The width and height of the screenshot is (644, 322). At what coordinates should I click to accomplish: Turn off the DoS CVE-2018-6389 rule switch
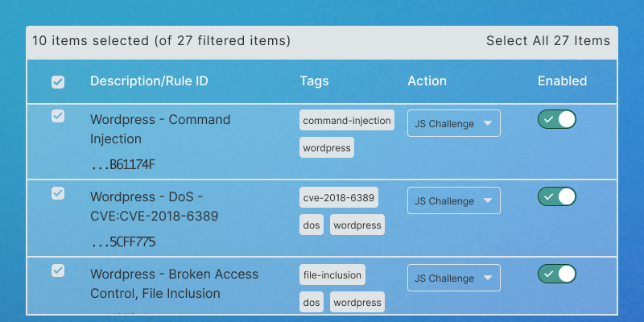pos(557,196)
